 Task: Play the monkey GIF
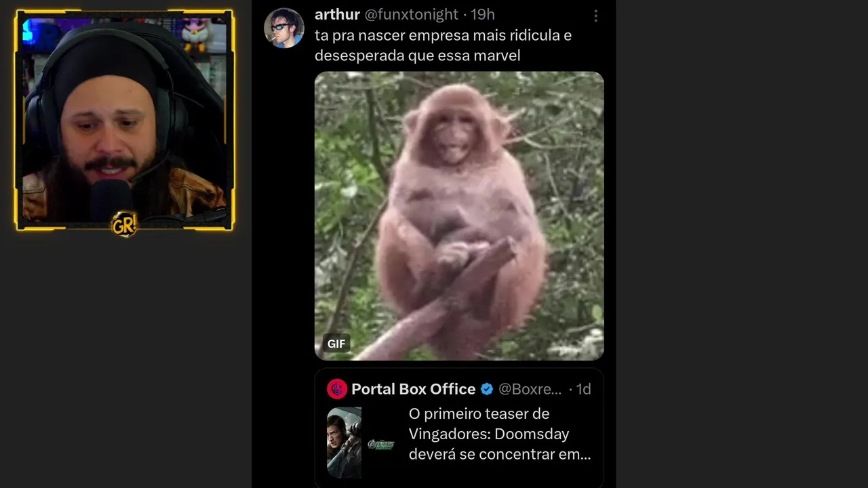tap(459, 216)
